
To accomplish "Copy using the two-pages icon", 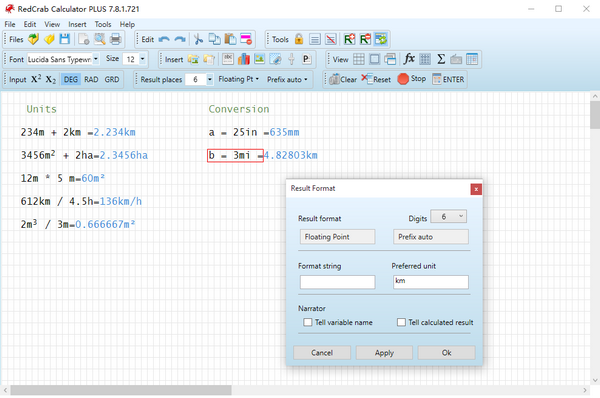I will pos(214,39).
